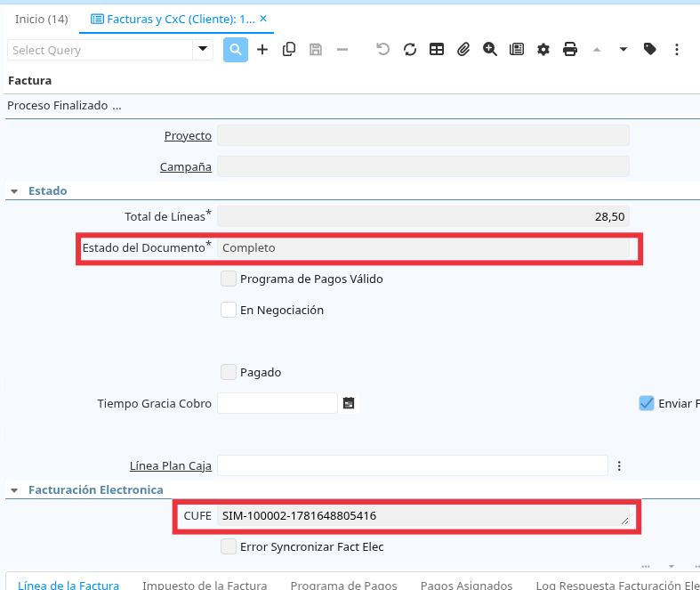700x590 pixels.
Task: Uncheck the Enviar checkbox
Action: click(647, 403)
